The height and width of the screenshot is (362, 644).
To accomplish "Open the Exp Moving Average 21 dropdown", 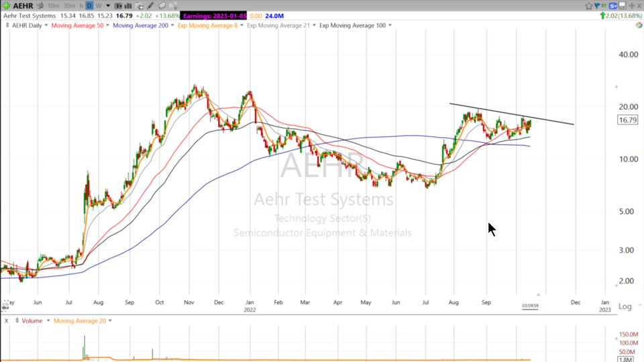I will 314,25.
